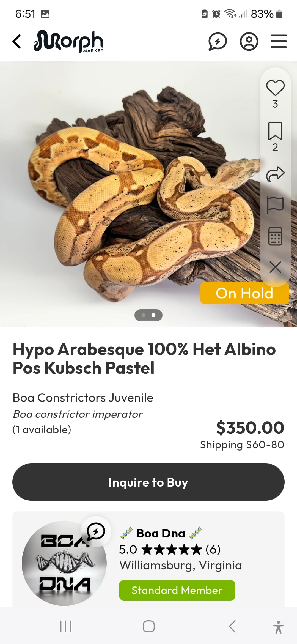Share listing with arrow icon

click(x=275, y=174)
